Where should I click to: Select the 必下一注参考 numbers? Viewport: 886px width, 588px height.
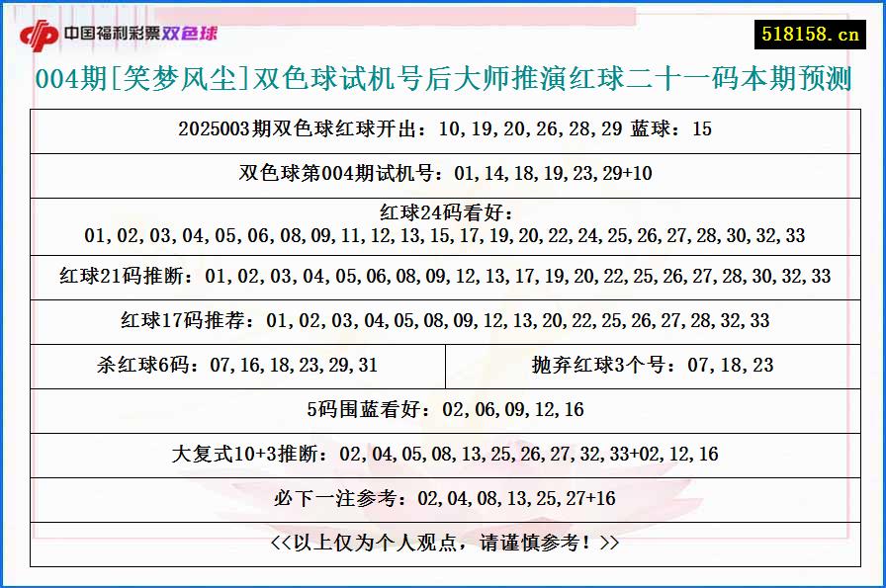[x=443, y=498]
